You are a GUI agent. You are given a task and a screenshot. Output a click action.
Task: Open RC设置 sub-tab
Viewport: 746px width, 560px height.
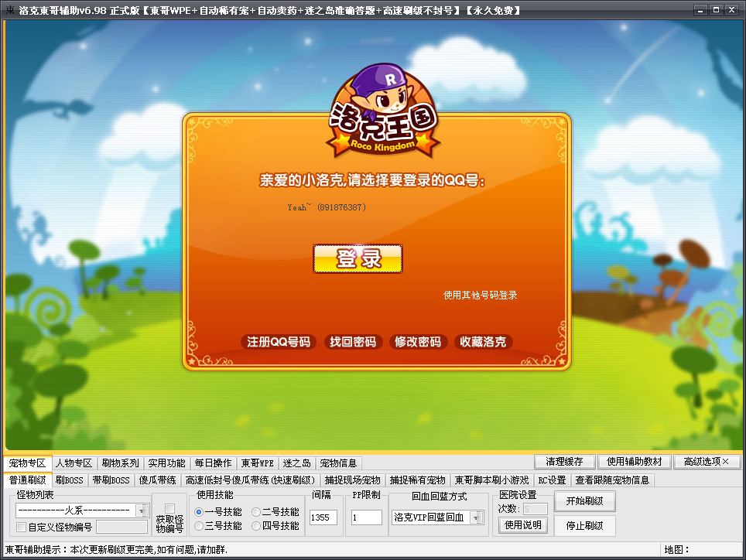(x=552, y=480)
